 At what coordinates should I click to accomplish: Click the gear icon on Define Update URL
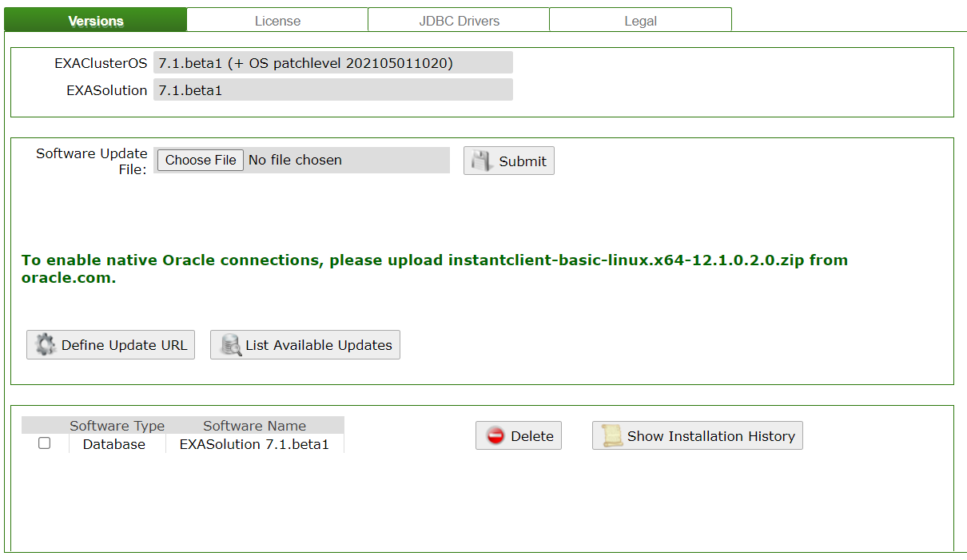pos(46,344)
